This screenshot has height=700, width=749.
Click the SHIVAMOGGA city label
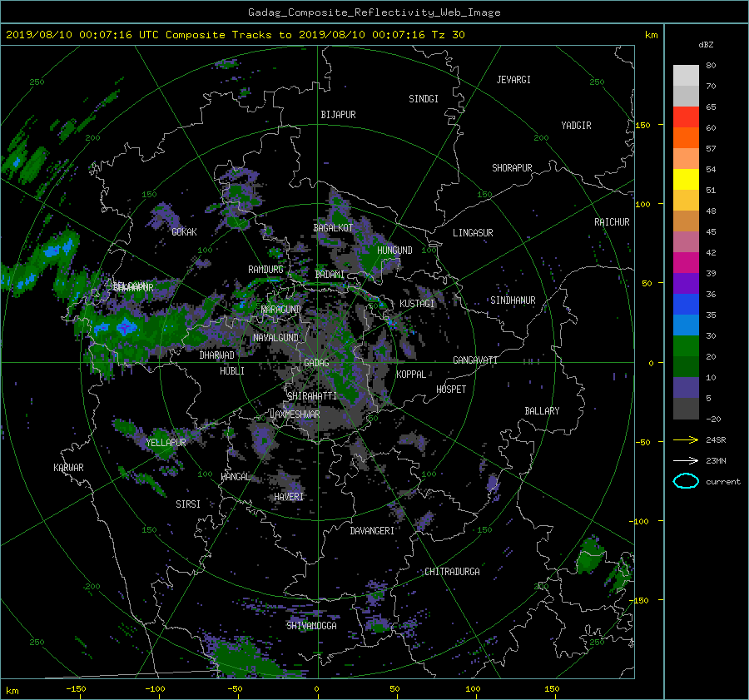coord(311,626)
